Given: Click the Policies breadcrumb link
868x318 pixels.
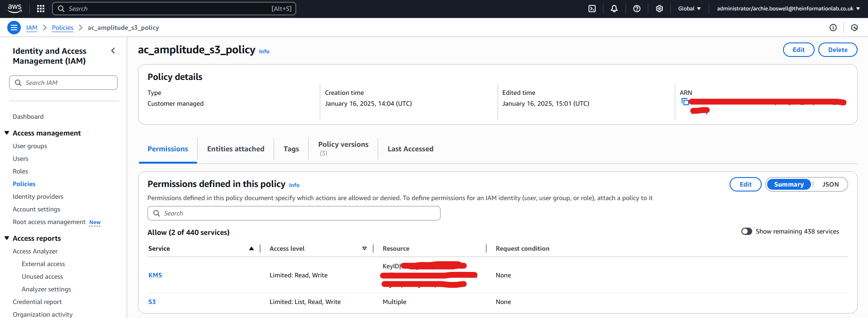Looking at the screenshot, I should tap(62, 28).
